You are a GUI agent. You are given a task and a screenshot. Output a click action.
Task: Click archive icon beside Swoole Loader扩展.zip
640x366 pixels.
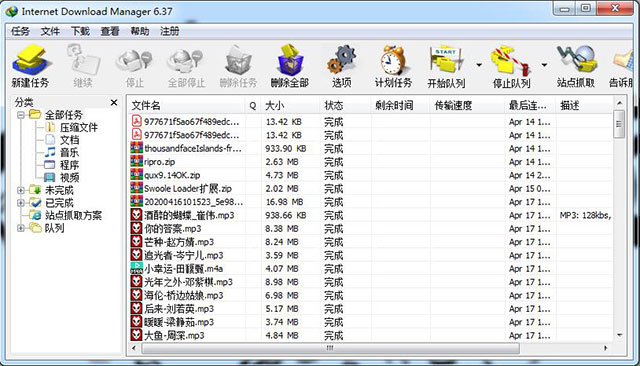[136, 189]
